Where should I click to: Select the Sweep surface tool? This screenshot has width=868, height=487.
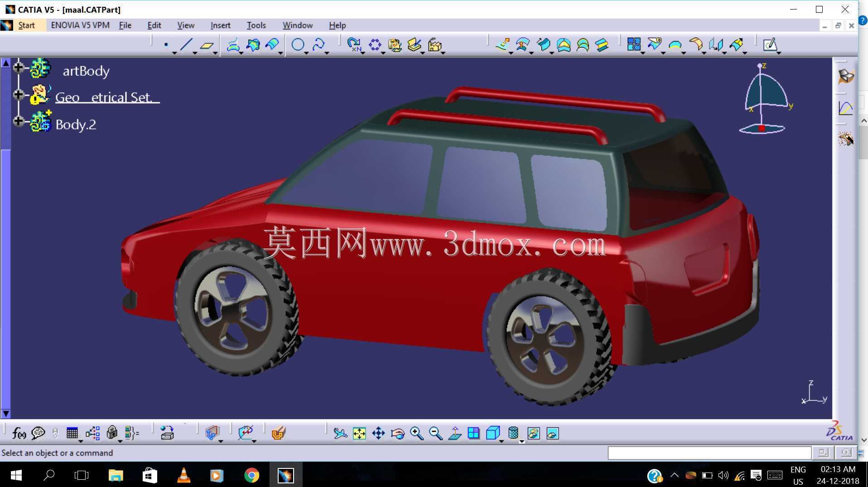tap(273, 45)
